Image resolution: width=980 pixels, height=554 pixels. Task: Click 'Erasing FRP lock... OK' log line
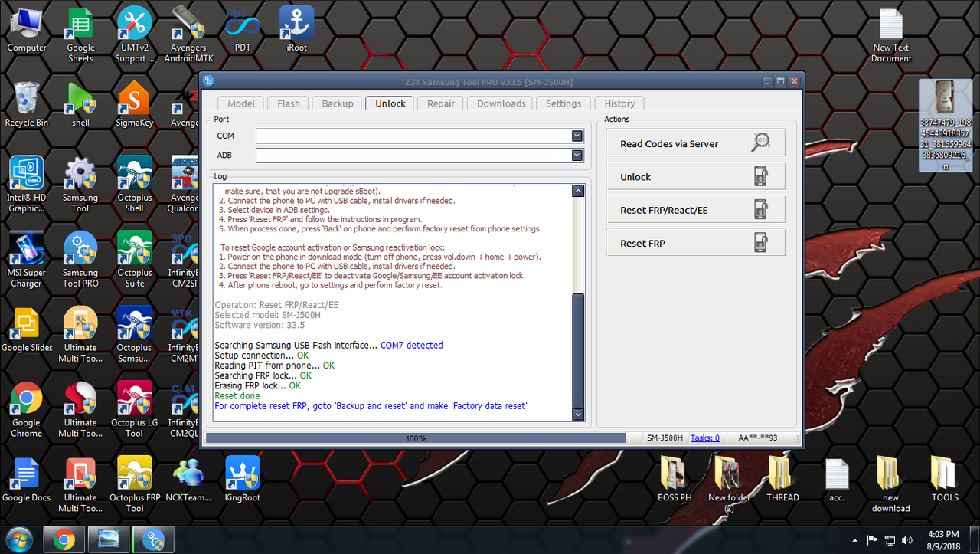pos(258,386)
